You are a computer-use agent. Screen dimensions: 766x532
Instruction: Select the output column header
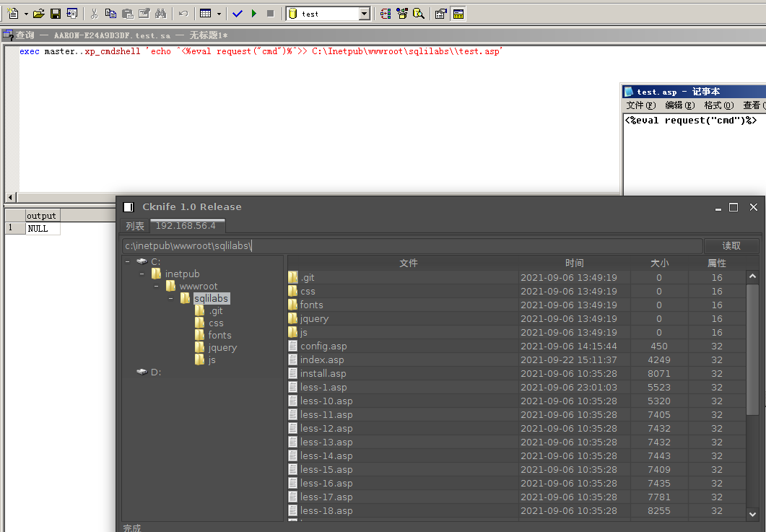click(42, 215)
